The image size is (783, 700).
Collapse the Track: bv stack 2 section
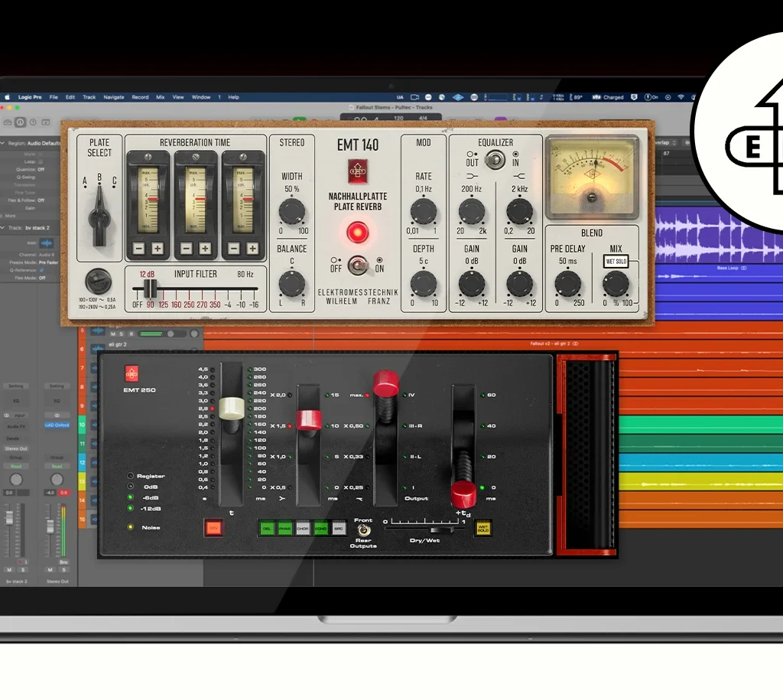(3, 228)
